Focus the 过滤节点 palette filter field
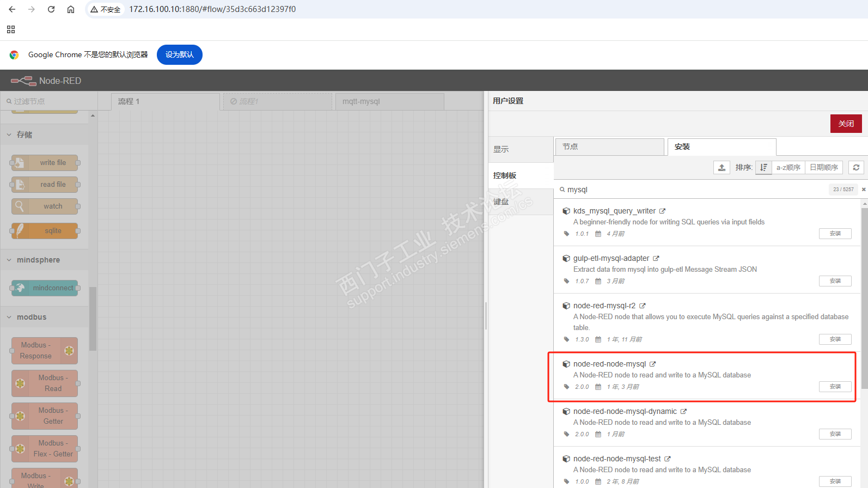The width and height of the screenshot is (868, 488). pos(49,101)
